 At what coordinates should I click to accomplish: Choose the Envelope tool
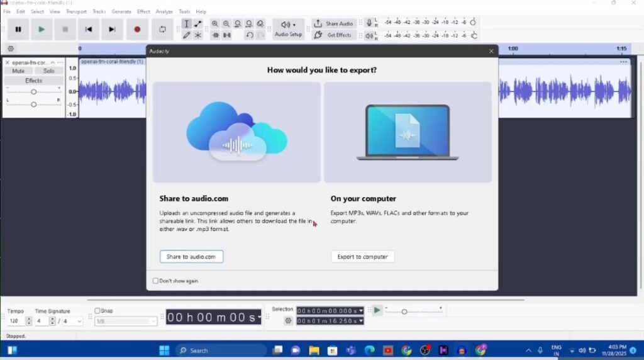[x=198, y=23]
